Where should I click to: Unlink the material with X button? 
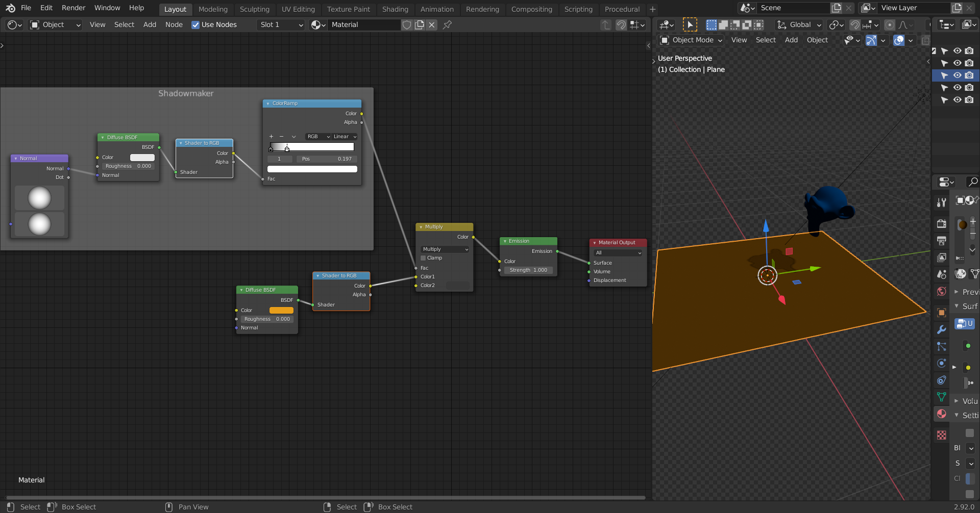[x=432, y=24]
